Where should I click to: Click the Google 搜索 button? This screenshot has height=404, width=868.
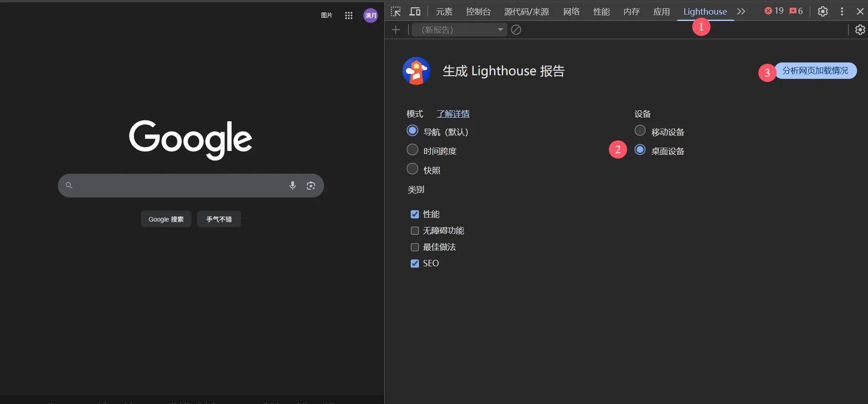click(x=166, y=219)
